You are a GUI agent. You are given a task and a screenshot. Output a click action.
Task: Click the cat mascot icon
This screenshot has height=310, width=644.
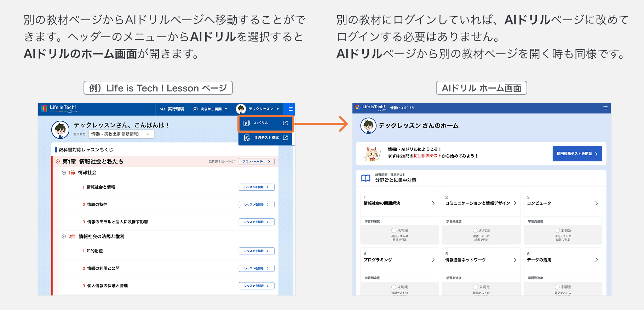(x=372, y=154)
